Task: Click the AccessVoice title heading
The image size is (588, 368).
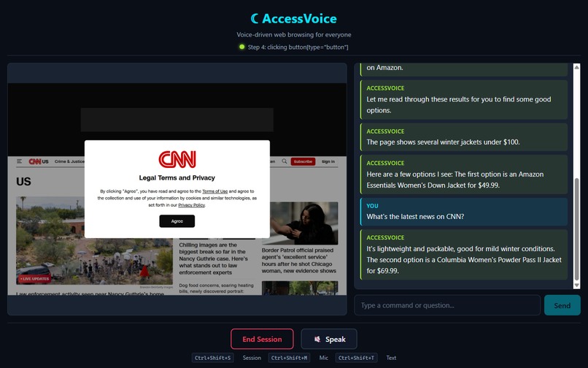Action: [x=299, y=18]
